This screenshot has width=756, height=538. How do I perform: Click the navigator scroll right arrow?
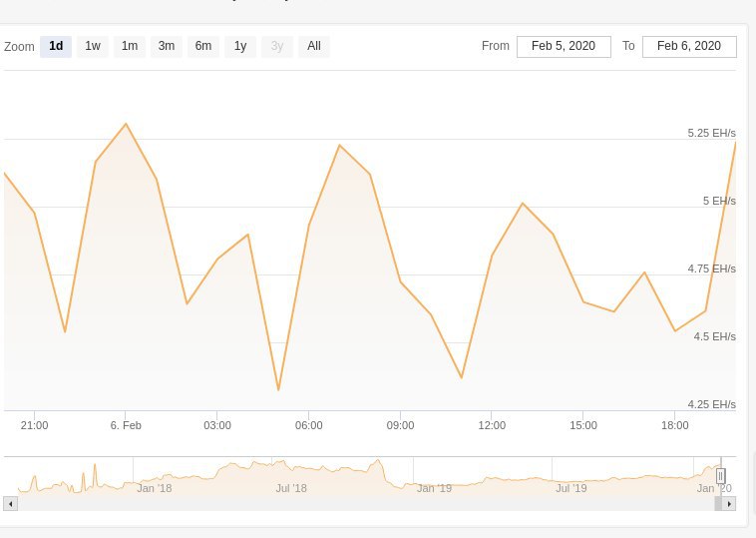point(729,504)
